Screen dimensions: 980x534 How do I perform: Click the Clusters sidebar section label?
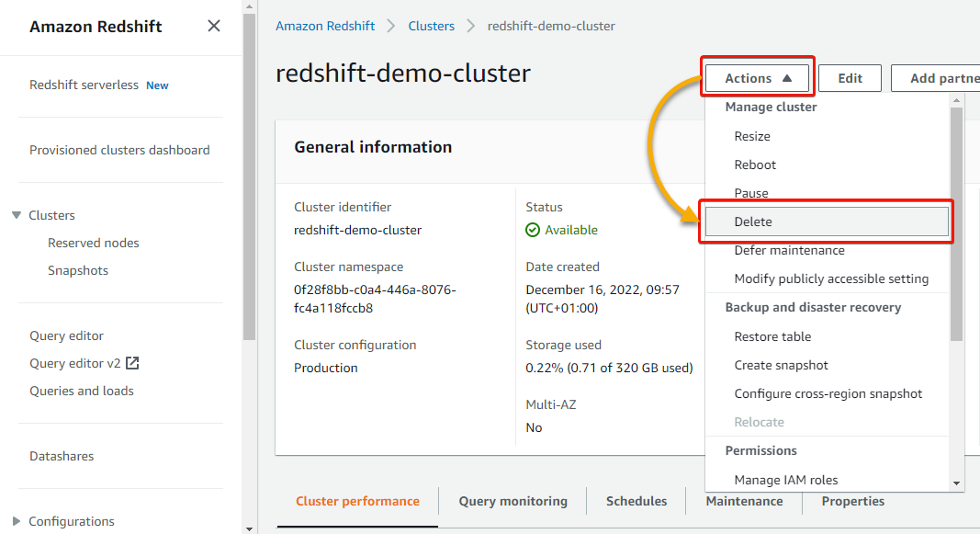click(x=51, y=215)
